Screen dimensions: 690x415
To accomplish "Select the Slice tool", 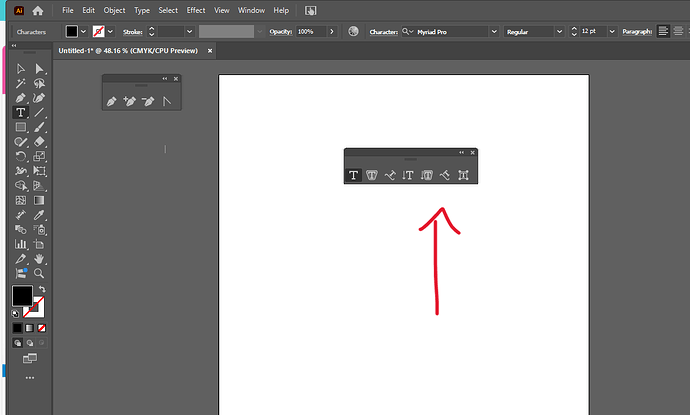I will [x=20, y=259].
